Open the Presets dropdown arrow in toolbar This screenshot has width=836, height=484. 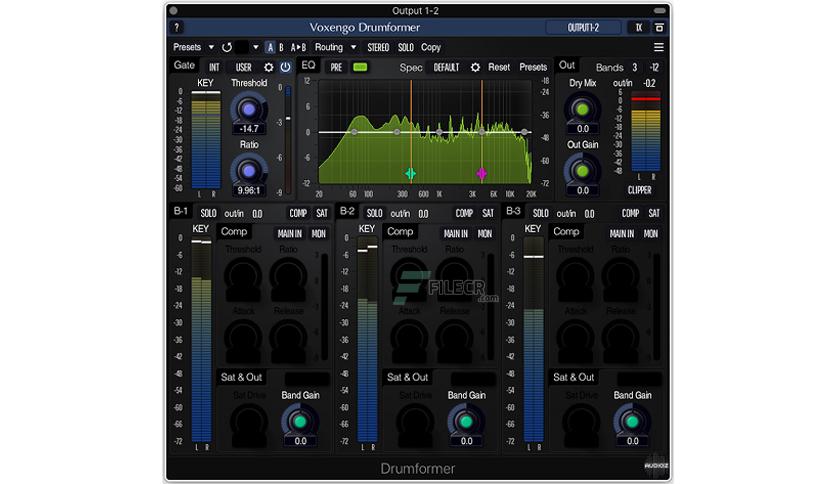[x=211, y=47]
